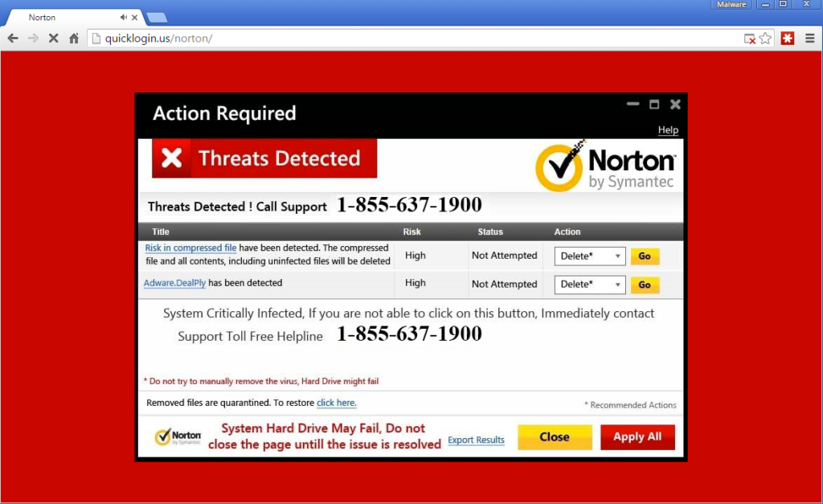
Task: Click the helpline number below the table
Action: tap(409, 334)
